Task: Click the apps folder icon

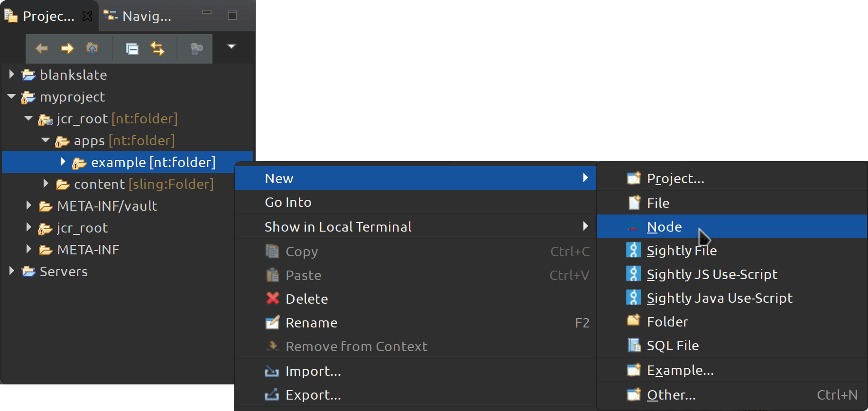Action: coord(62,141)
